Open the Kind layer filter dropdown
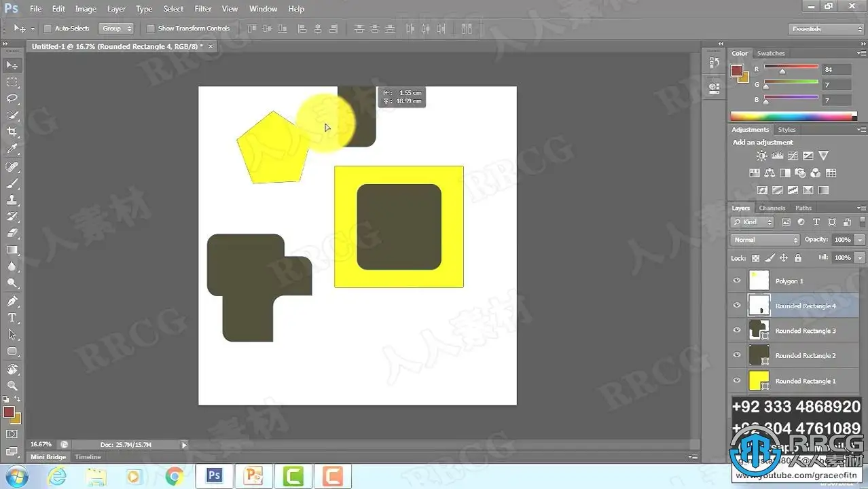 [753, 222]
